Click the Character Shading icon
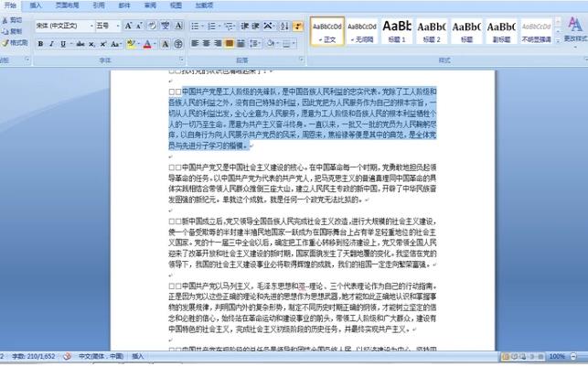The image size is (588, 367). point(165,44)
